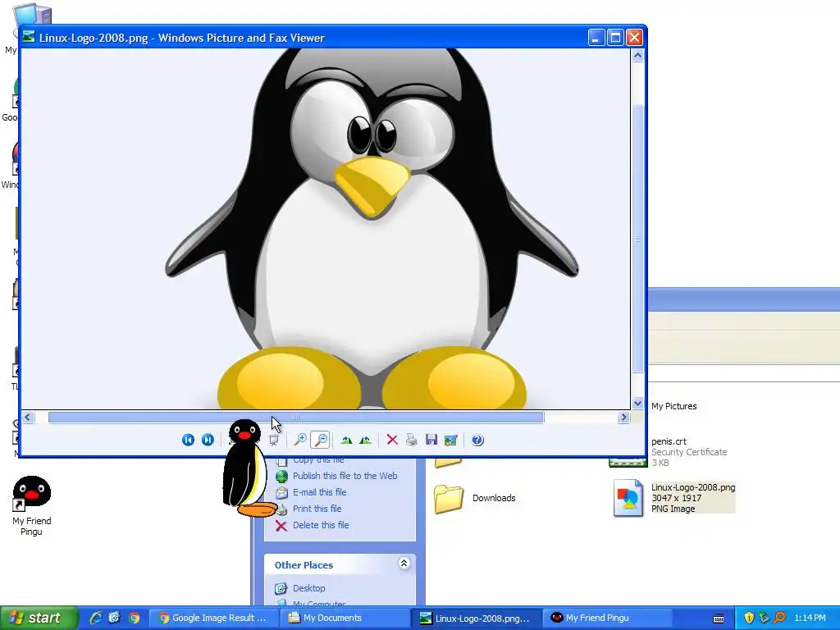This screenshot has width=840, height=630.
Task: Start slide show from viewer toolbar
Action: (x=274, y=440)
